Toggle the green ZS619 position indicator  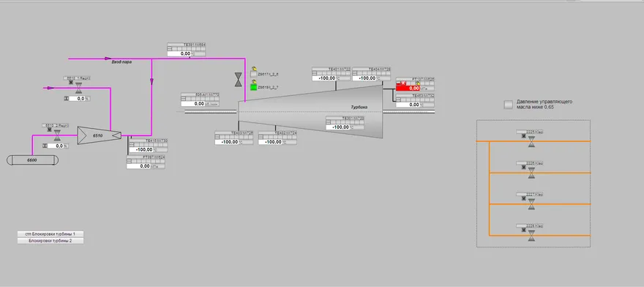pos(254,88)
